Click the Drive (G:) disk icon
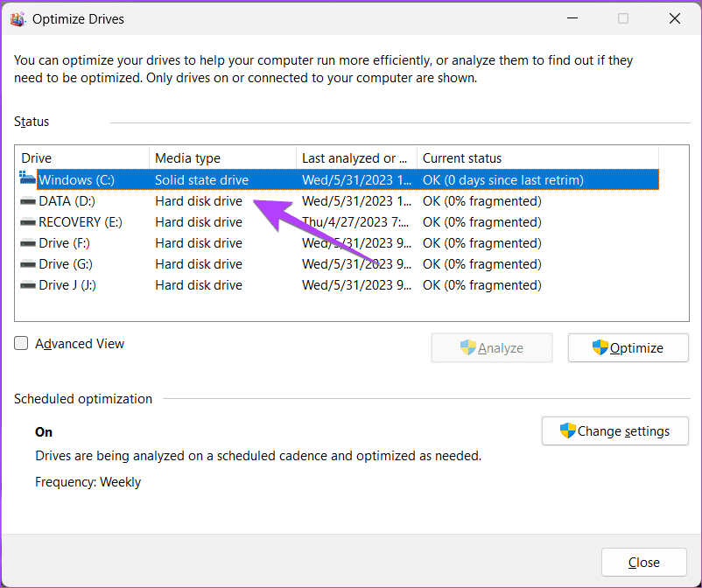The height and width of the screenshot is (588, 702). [27, 264]
